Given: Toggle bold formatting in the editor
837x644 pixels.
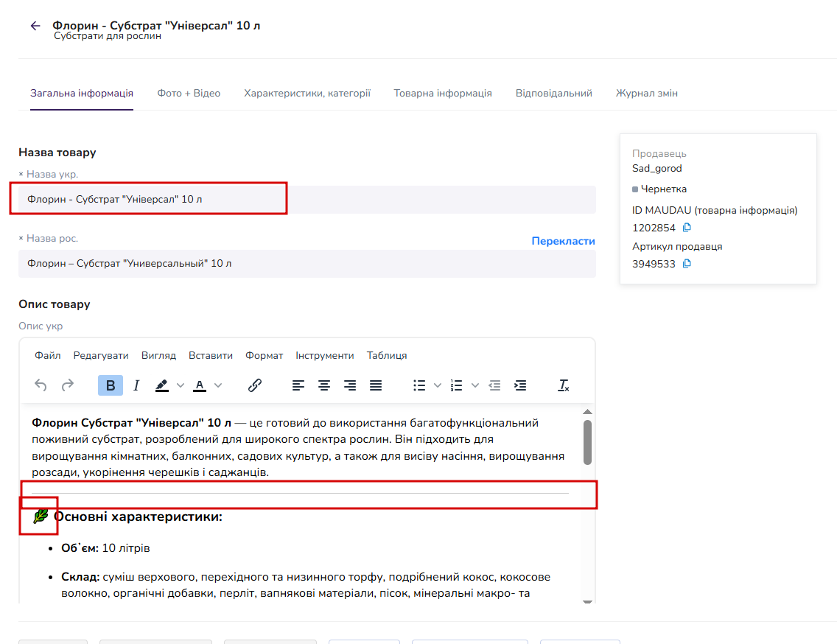Looking at the screenshot, I should click(111, 385).
